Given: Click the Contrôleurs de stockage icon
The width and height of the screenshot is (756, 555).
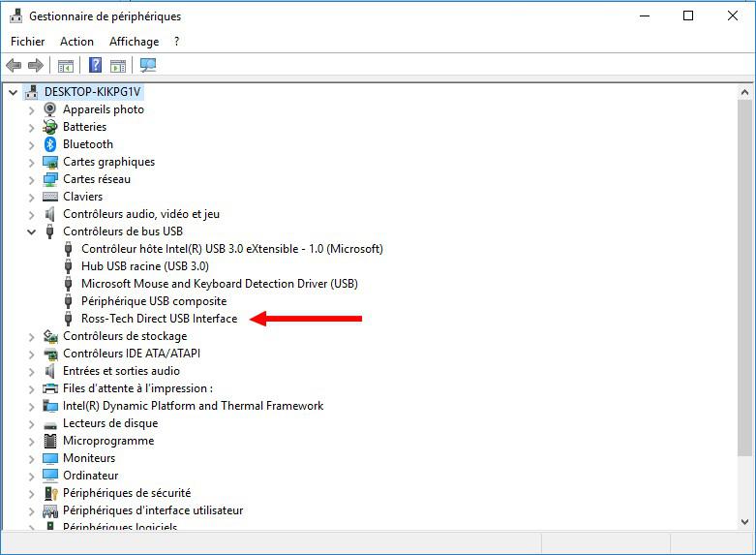Looking at the screenshot, I should click(50, 336).
